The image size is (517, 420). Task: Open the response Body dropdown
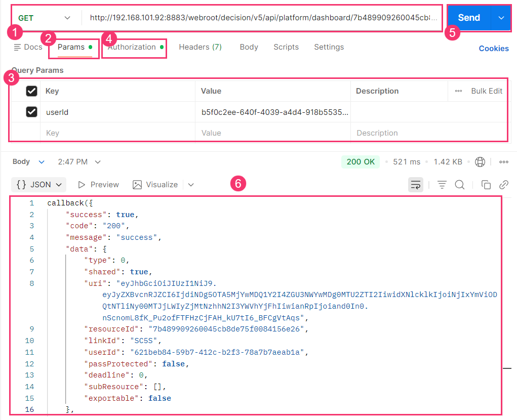pos(28,162)
